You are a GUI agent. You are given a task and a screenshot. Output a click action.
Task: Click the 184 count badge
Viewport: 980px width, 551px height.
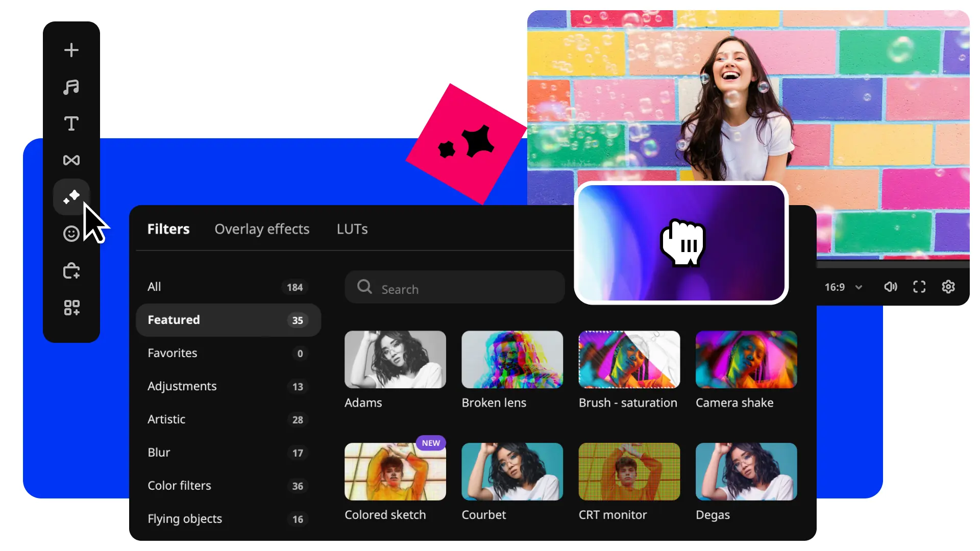[x=295, y=287]
